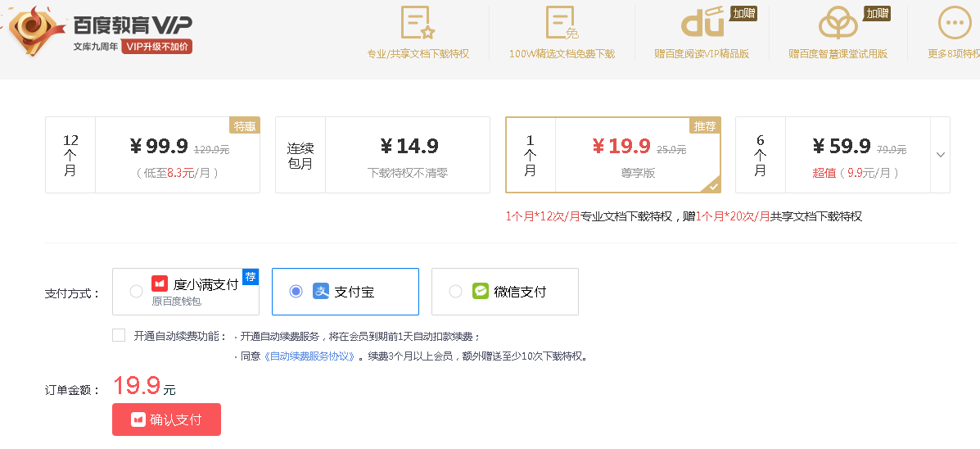Click the order amount 19.9元
Viewport: 980px width, 449px height.
[x=144, y=386]
